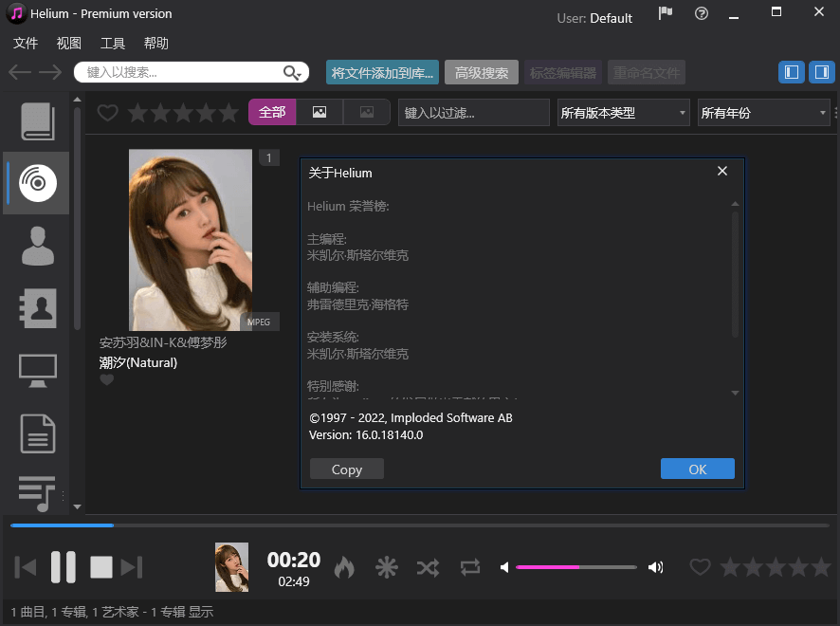840x626 pixels.
Task: Switch to the Artists view sidebar icon
Action: tap(36, 245)
